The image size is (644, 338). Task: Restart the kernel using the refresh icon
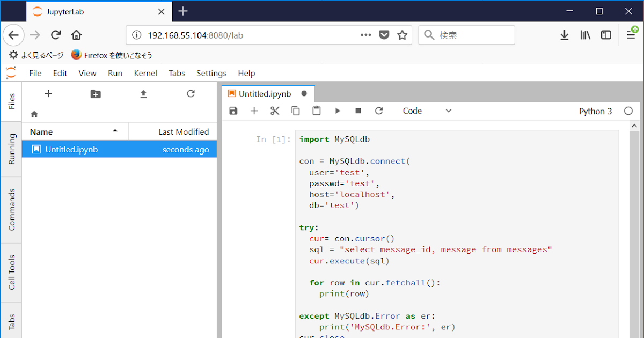(379, 111)
